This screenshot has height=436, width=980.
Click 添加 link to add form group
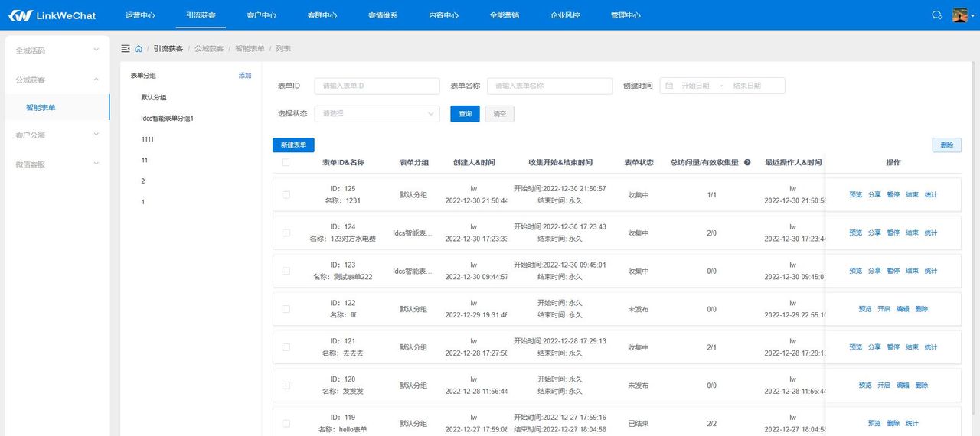(x=245, y=76)
